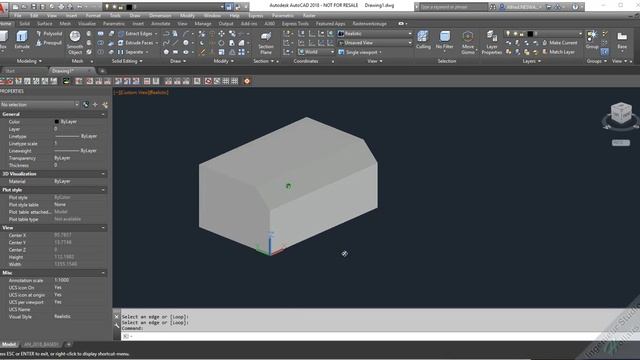Image resolution: width=640 pixels, height=360 pixels.
Task: Toggle layer freeze sun icon in Layers panel
Action: [x=515, y=34]
